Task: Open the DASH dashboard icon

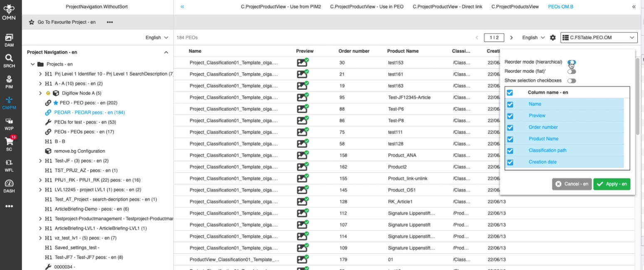Action: tap(9, 186)
